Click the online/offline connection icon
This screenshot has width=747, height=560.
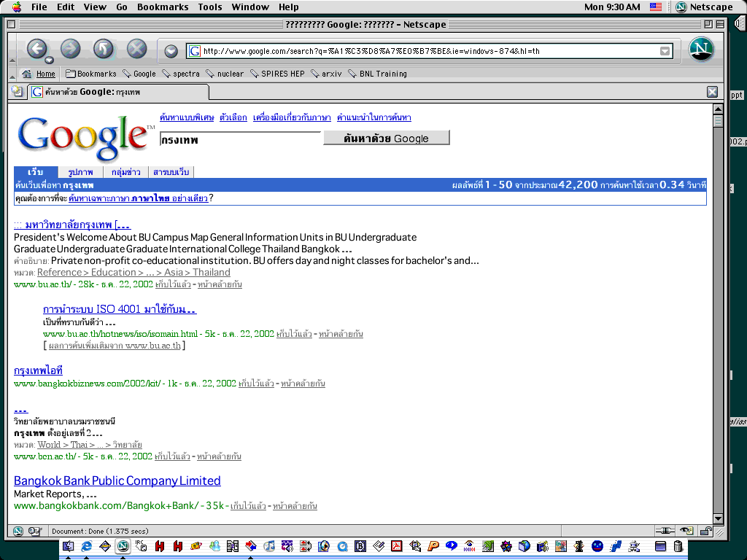pos(665,531)
